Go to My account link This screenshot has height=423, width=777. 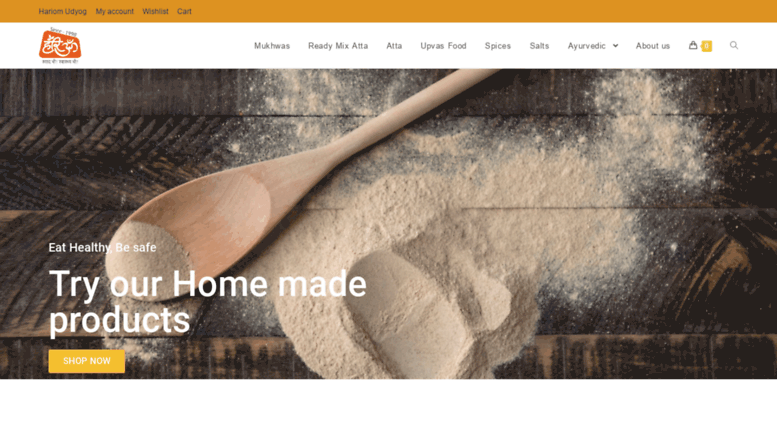[x=114, y=11]
